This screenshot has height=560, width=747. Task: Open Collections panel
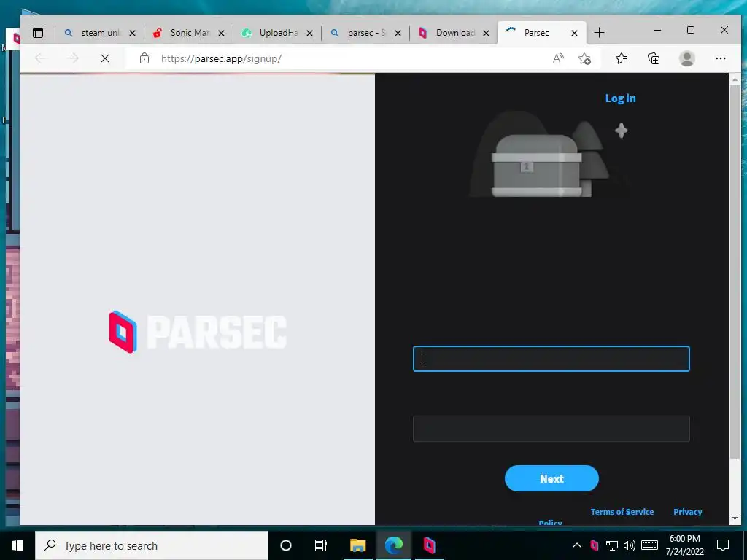[654, 58]
